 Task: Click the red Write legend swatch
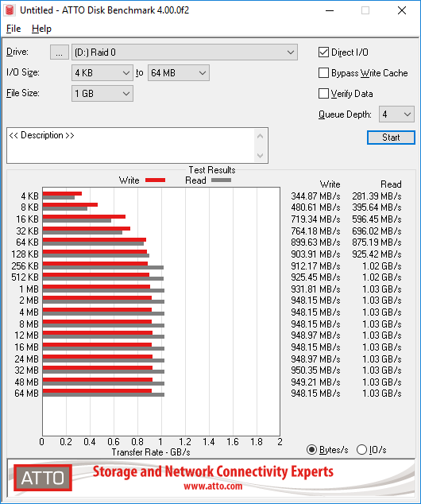coord(156,180)
